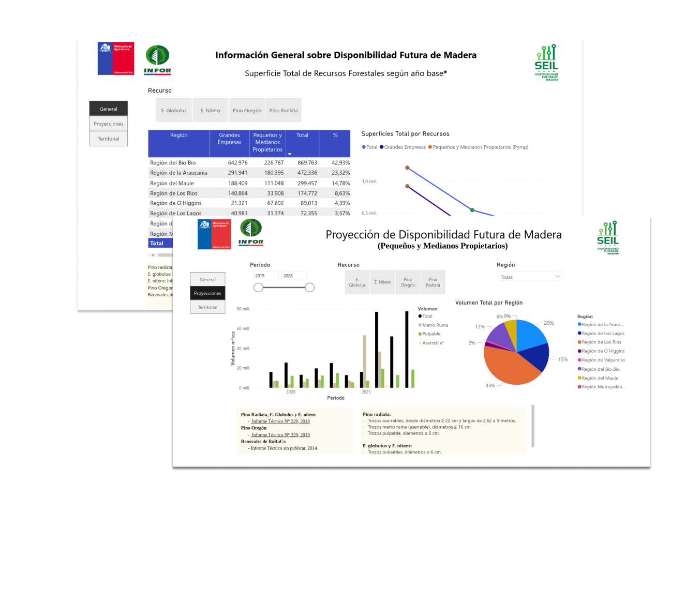Open the General page in the back dashboard
This screenshot has width=700, height=589.
click(x=109, y=109)
